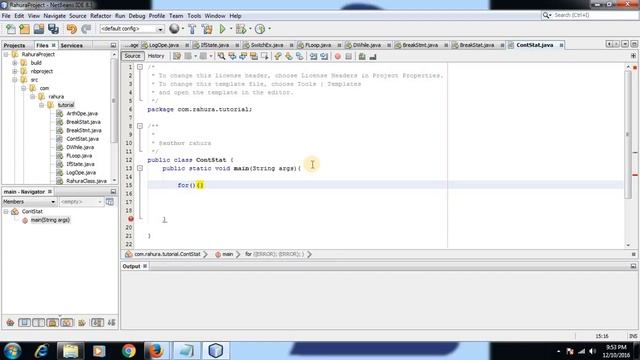Viewport: 640px width, 360px height.
Task: Toggle Sort by Name in Navigator
Action: [97, 323]
